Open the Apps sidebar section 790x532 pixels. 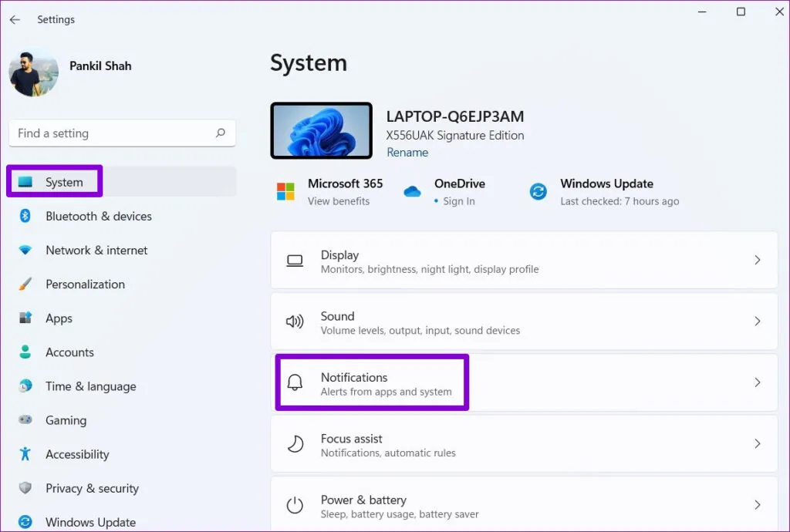coord(59,318)
